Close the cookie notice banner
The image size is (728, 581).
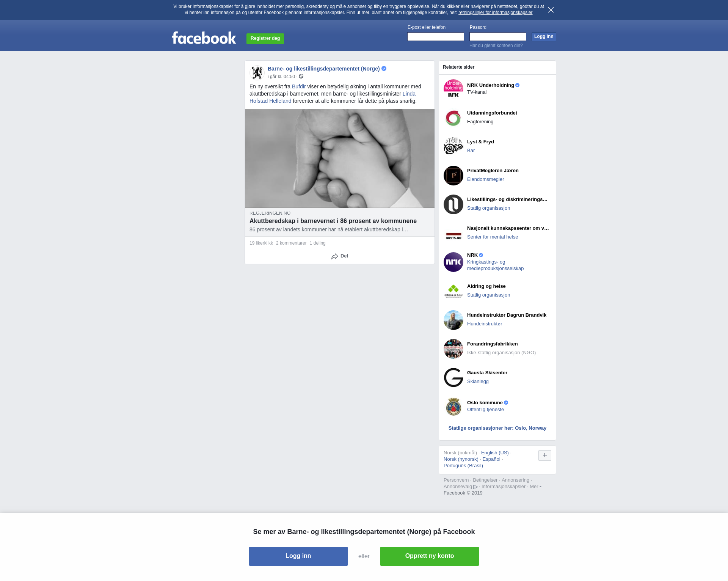click(551, 10)
